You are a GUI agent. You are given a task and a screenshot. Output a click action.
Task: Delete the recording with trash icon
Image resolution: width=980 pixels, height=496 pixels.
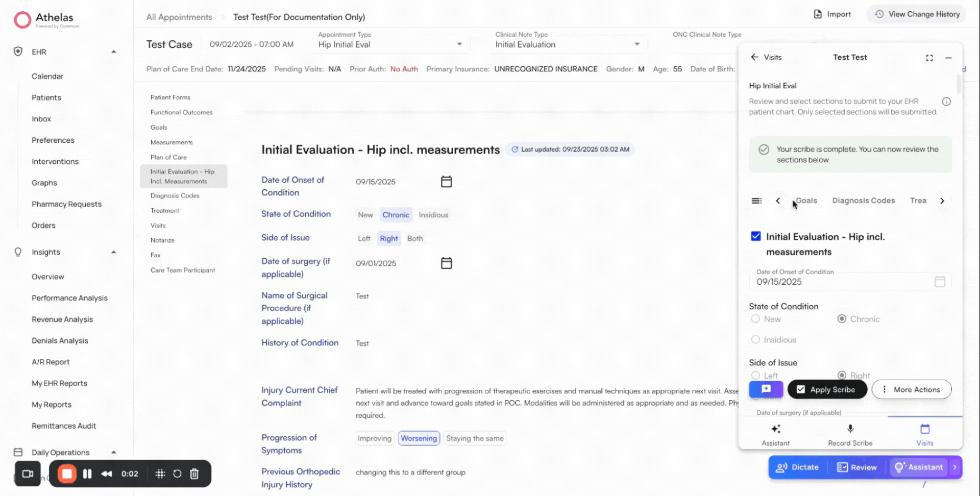click(194, 474)
